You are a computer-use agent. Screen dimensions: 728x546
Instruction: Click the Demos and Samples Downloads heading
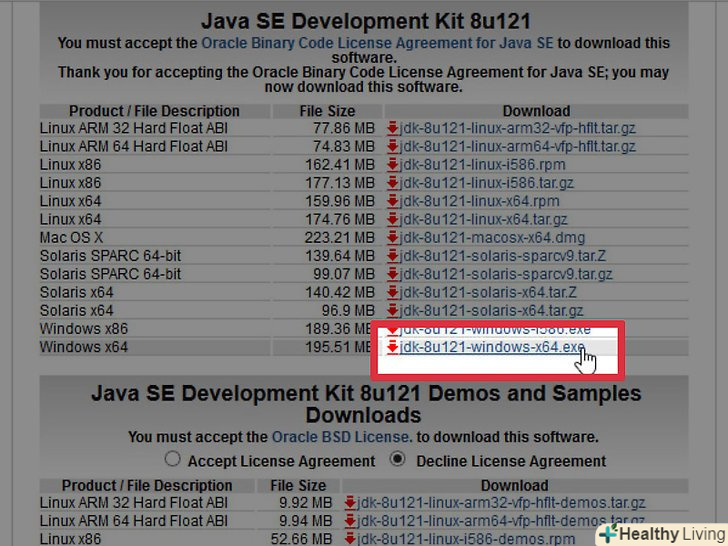coord(366,404)
